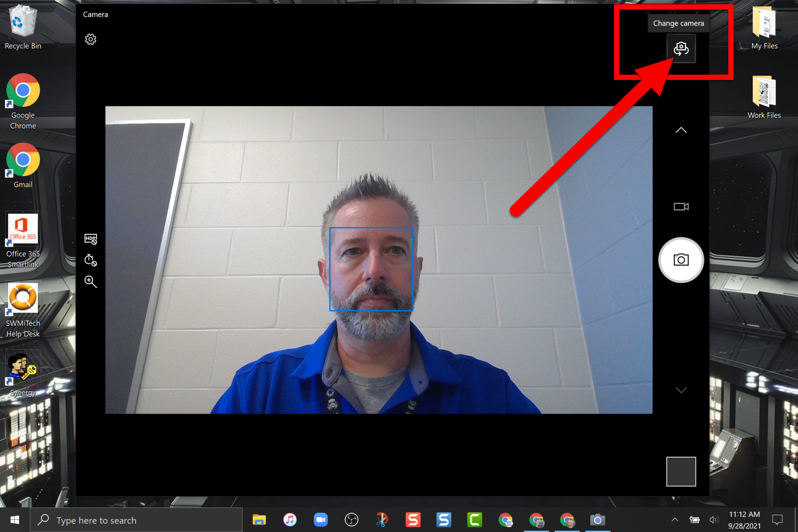Launch iTunes from the taskbar
This screenshot has height=532, width=798.
[x=290, y=520]
